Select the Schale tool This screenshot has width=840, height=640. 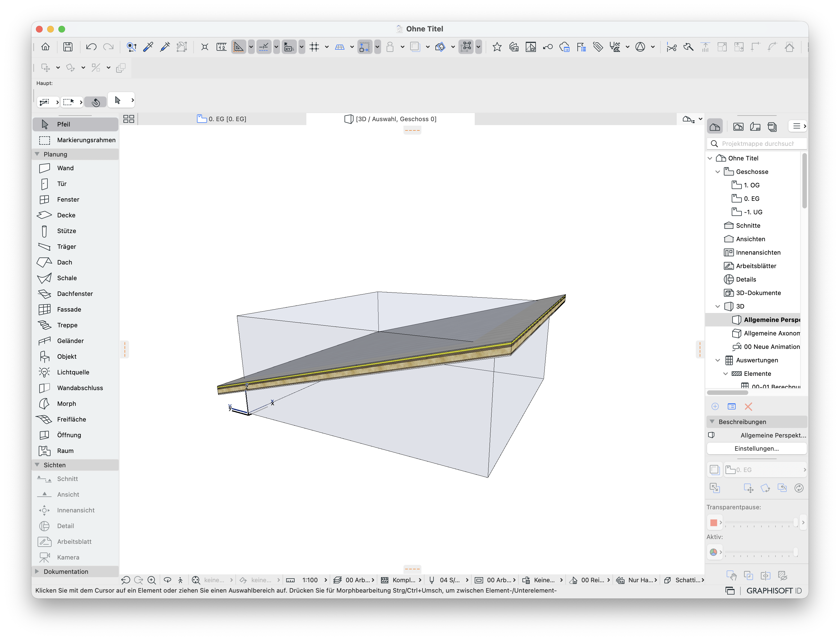pos(75,278)
